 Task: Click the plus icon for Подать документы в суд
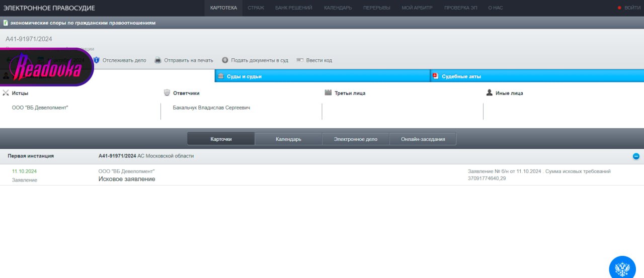(x=225, y=60)
